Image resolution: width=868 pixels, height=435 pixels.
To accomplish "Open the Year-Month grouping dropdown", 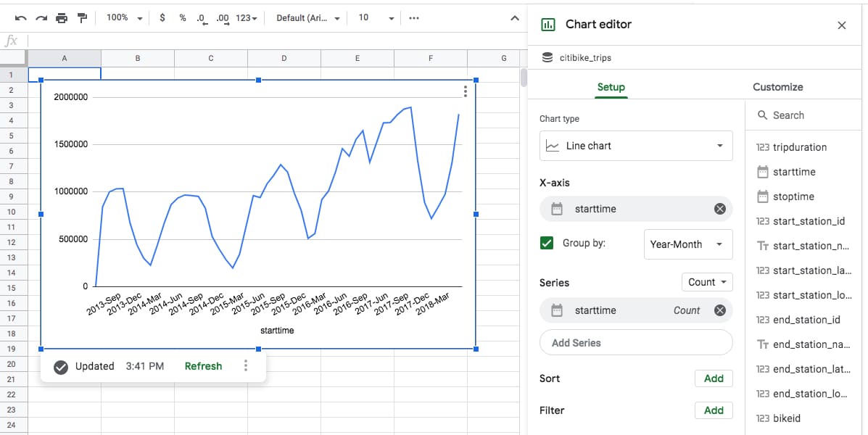I will click(x=688, y=244).
